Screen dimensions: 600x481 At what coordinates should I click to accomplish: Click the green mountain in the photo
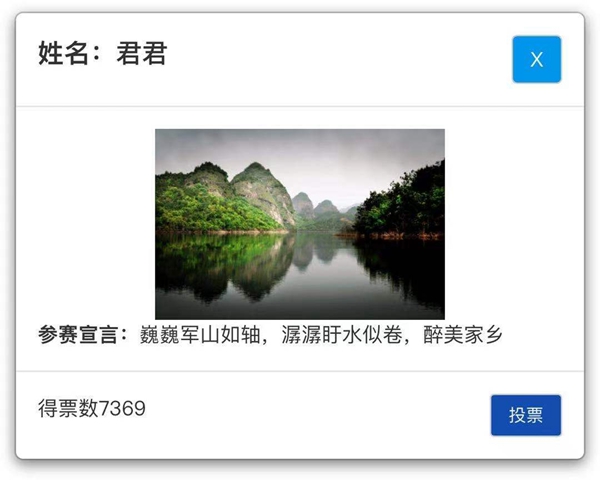pos(226,197)
